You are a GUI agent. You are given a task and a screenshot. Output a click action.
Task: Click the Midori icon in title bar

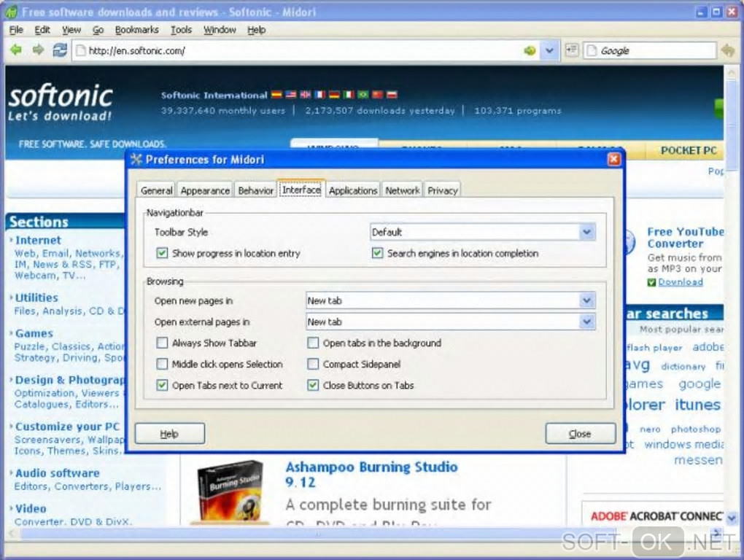click(x=12, y=12)
